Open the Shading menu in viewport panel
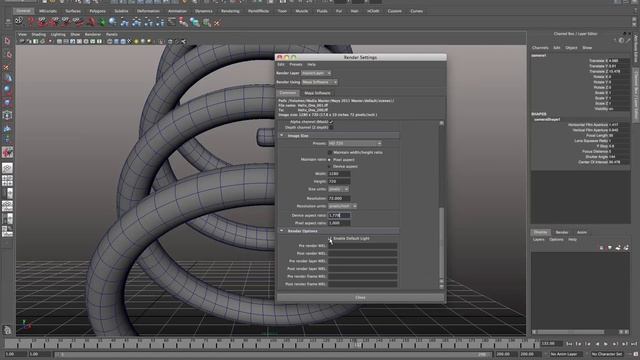 [39, 35]
